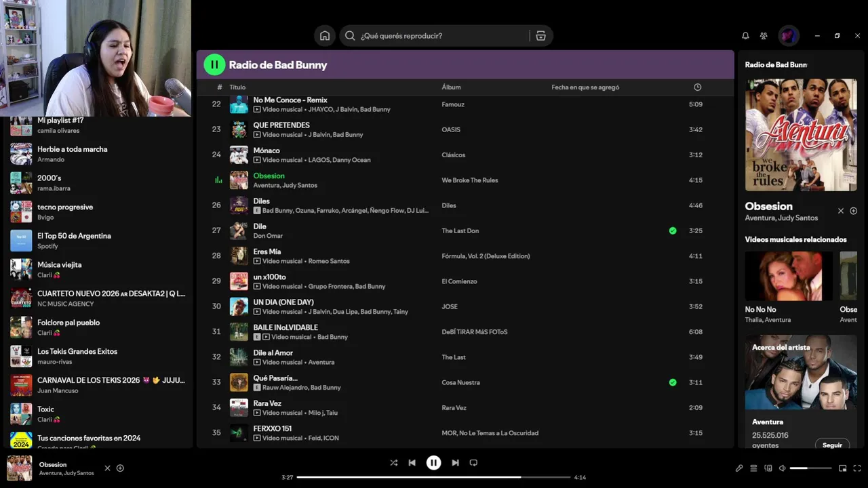Screen dimensions: 868x488
Task: Seek on the song progress bar
Action: (433, 477)
